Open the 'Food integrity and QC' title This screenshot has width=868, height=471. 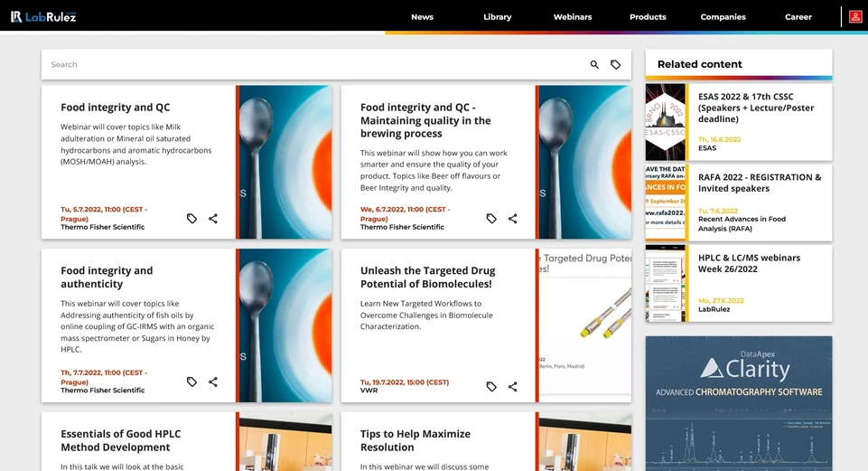(115, 108)
